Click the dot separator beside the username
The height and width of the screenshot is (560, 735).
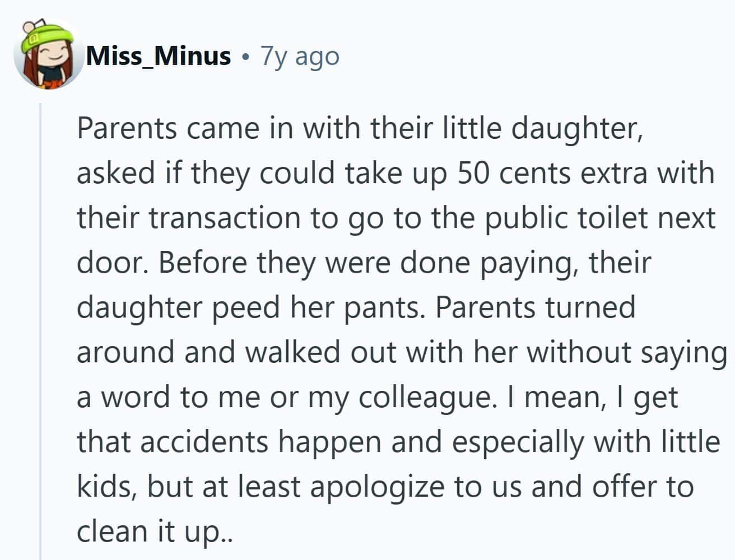[245, 57]
